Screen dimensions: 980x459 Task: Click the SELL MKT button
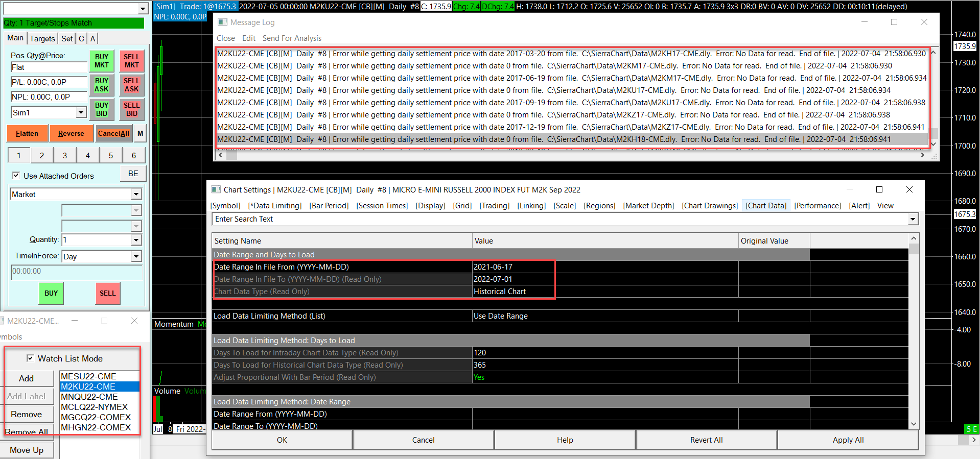(x=131, y=61)
